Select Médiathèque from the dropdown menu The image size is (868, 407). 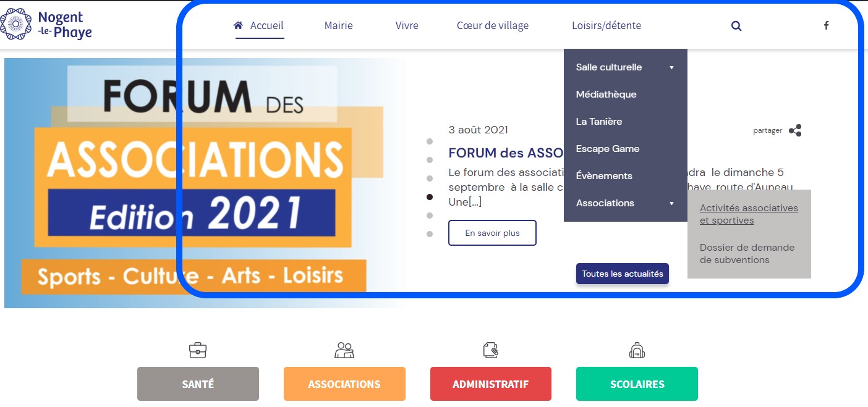tap(606, 94)
